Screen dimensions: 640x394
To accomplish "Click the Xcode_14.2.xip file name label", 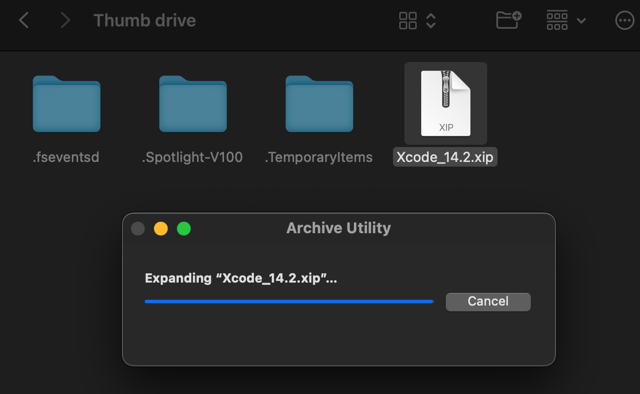I will (x=445, y=157).
